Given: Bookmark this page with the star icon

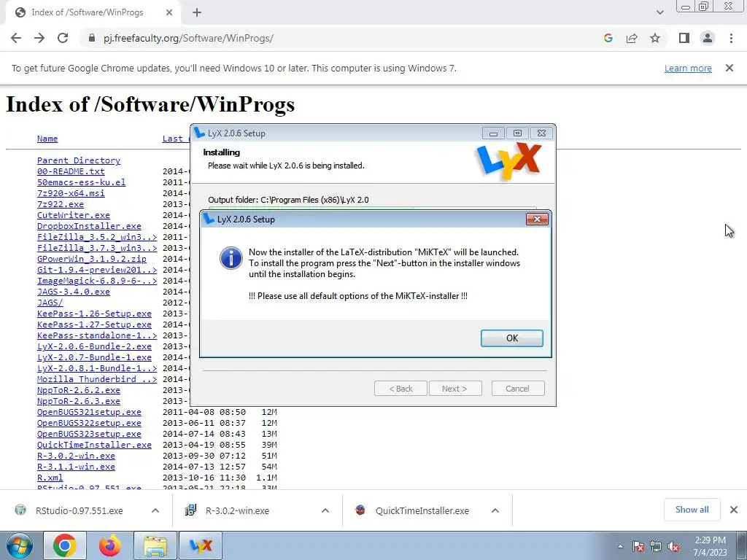Looking at the screenshot, I should [x=655, y=38].
